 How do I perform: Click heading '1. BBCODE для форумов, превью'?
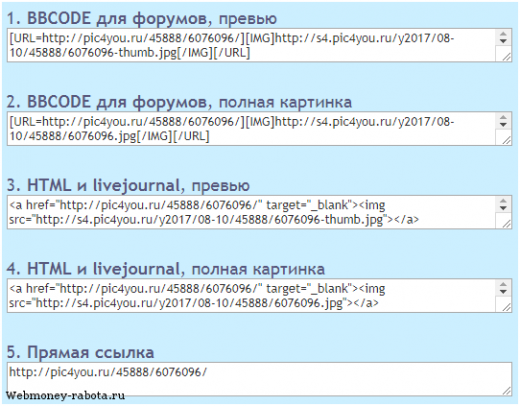click(142, 18)
